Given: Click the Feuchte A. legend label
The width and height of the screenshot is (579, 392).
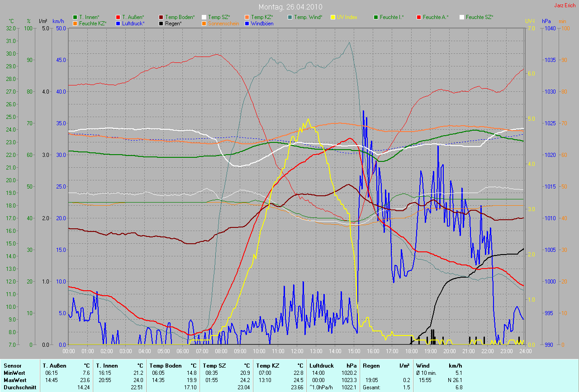Looking at the screenshot, I should [x=435, y=17].
